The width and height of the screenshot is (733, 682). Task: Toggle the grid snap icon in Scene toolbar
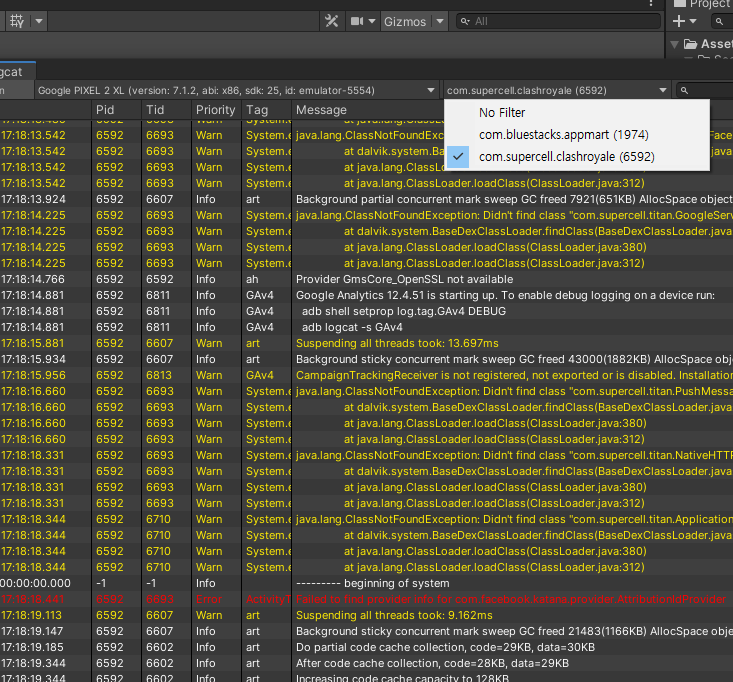(17, 22)
